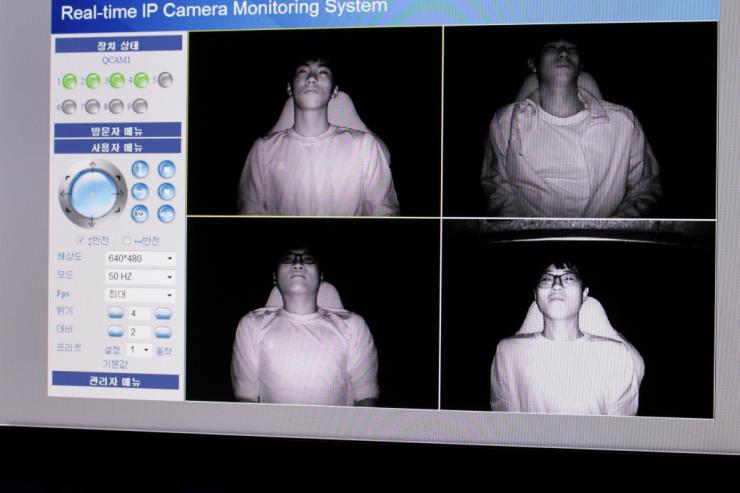
Task: Click round button with horizontal left-right arrow
Action: 140,192
